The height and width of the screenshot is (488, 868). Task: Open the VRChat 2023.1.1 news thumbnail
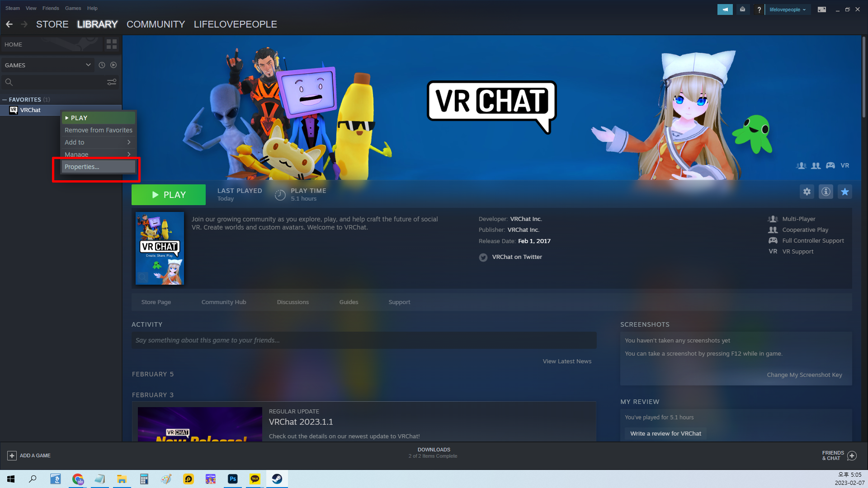click(200, 424)
